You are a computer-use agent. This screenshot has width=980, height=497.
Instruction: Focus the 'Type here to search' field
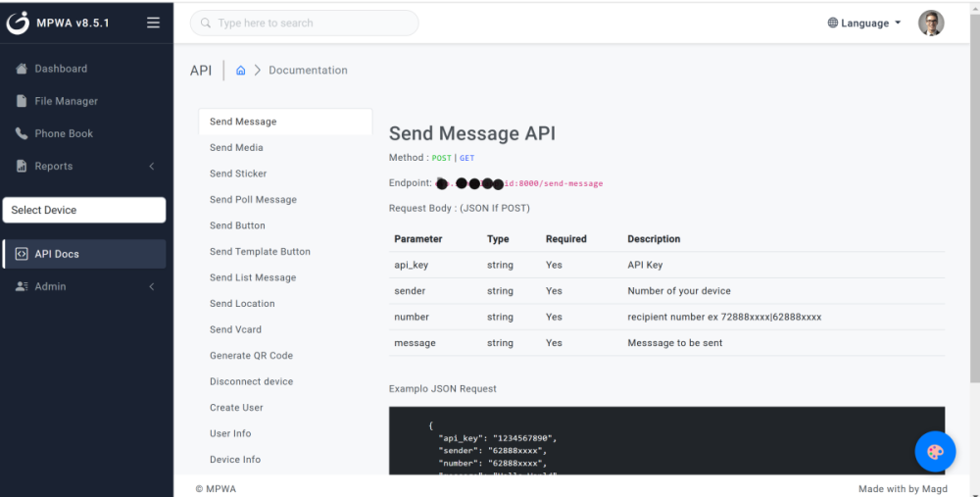[305, 24]
